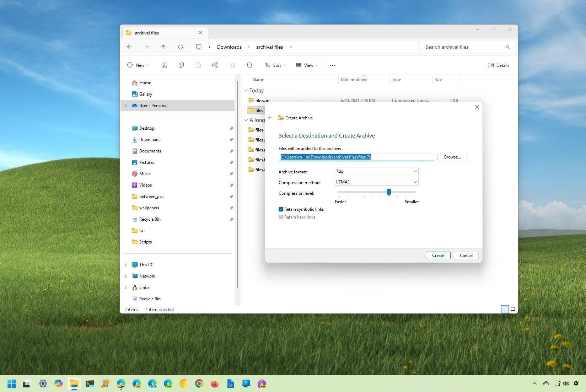Click the Up directory arrow
Viewport: 586px width, 392px height.
163,47
